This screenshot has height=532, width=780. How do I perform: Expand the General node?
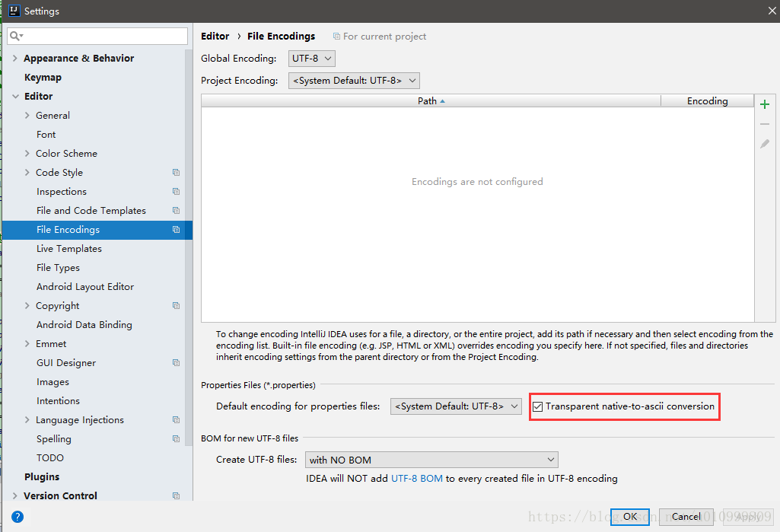point(27,115)
